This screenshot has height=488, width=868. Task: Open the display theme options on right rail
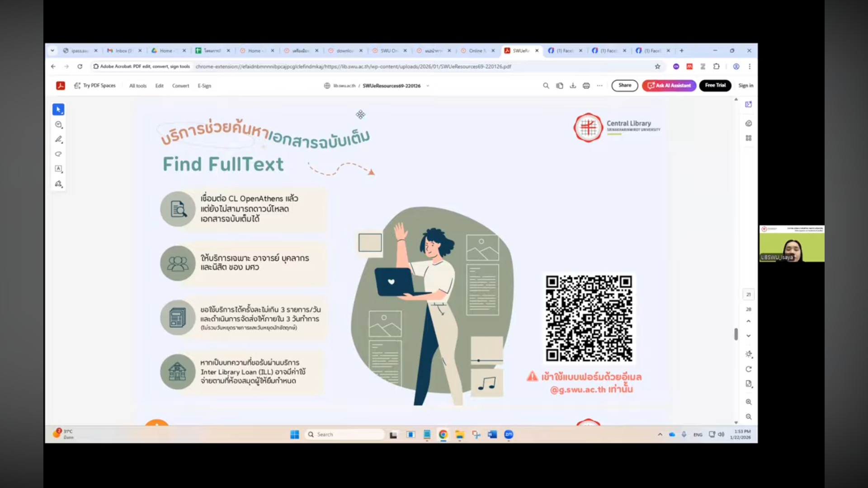pos(749,354)
